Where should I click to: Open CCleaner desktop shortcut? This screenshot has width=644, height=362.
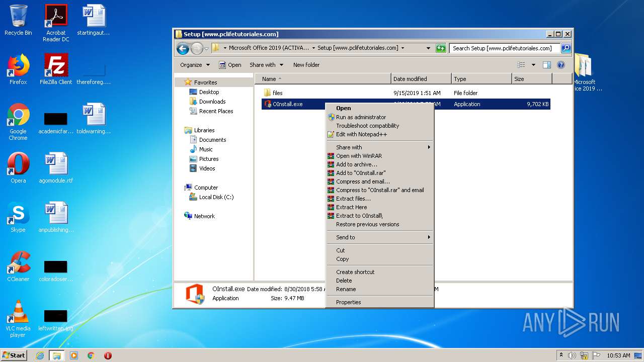pos(18,266)
